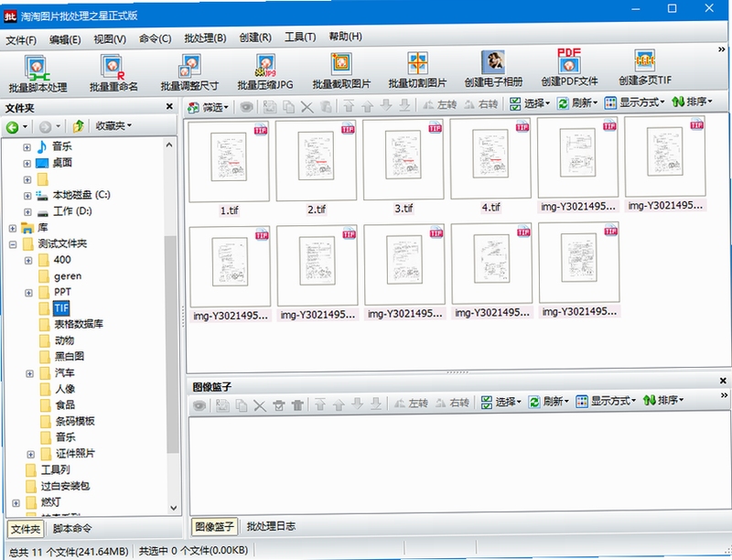The height and width of the screenshot is (560, 732).
Task: Expand the 本地磁盘 (C:) node
Action: (27, 196)
